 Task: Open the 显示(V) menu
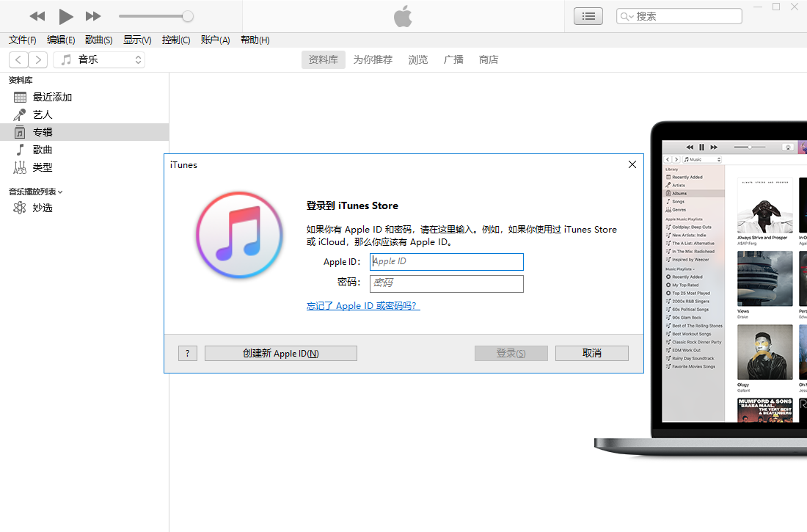137,40
